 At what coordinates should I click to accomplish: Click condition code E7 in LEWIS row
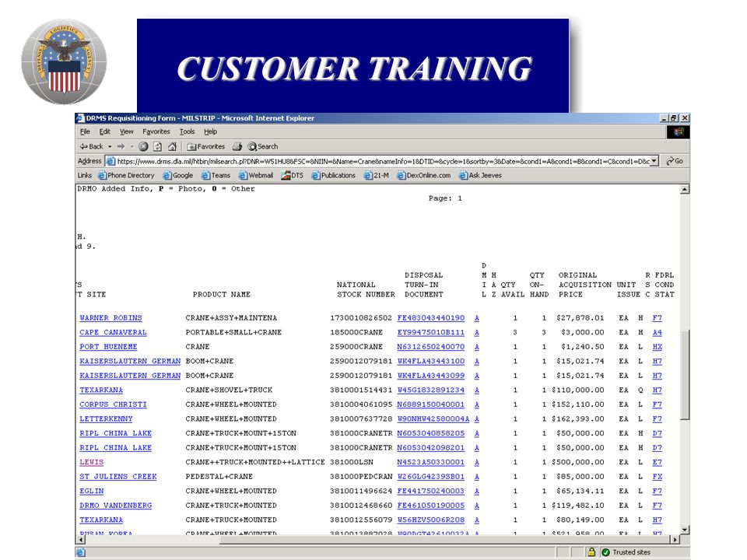[657, 462]
